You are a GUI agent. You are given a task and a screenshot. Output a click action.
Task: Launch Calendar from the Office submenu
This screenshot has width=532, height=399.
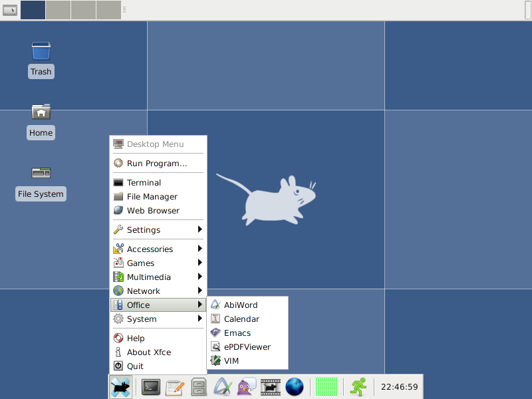247,319
